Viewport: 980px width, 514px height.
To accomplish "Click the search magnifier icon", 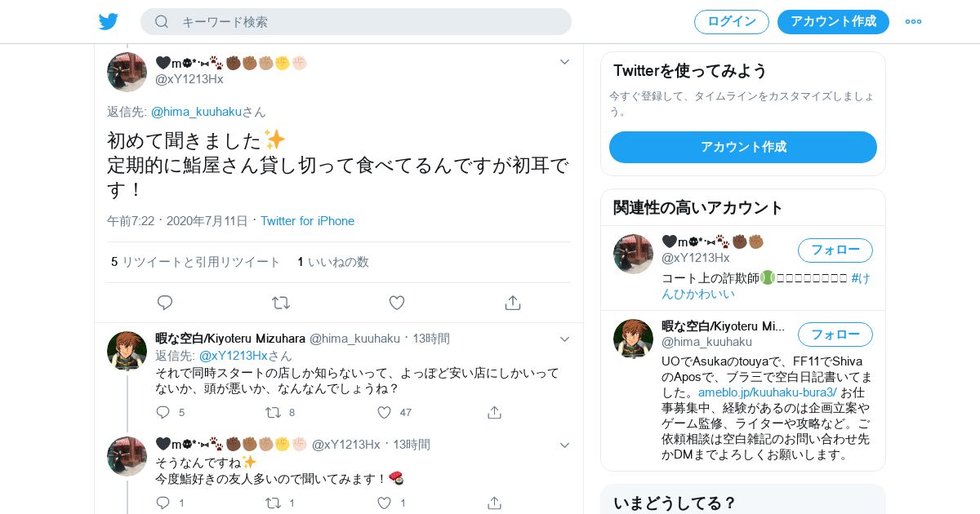I will coord(162,21).
